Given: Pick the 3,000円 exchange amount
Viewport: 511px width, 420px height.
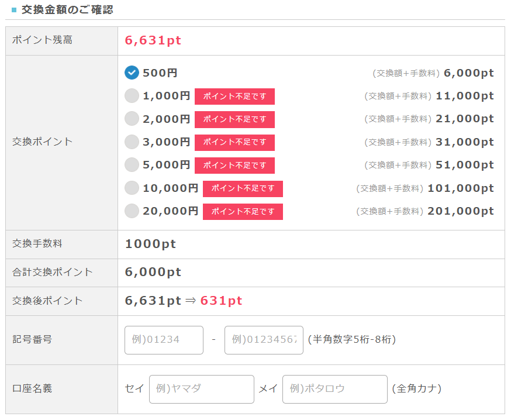Looking at the screenshot, I should click(x=132, y=142).
